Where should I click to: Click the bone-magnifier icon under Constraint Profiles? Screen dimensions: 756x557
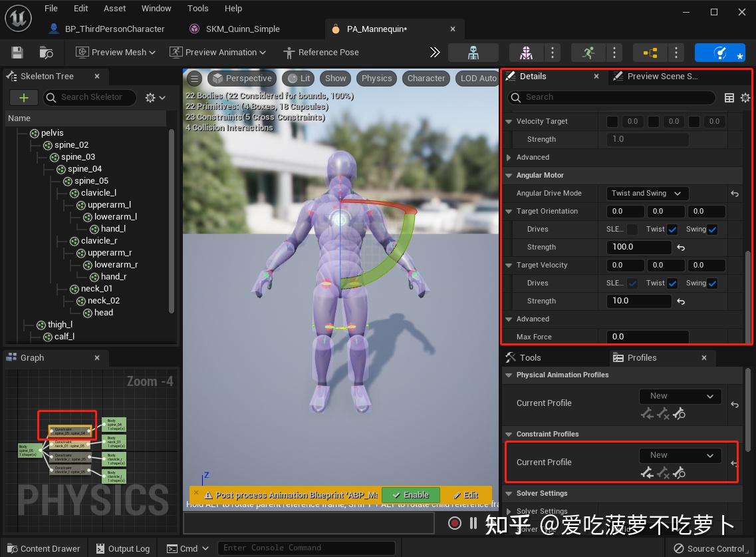679,472
